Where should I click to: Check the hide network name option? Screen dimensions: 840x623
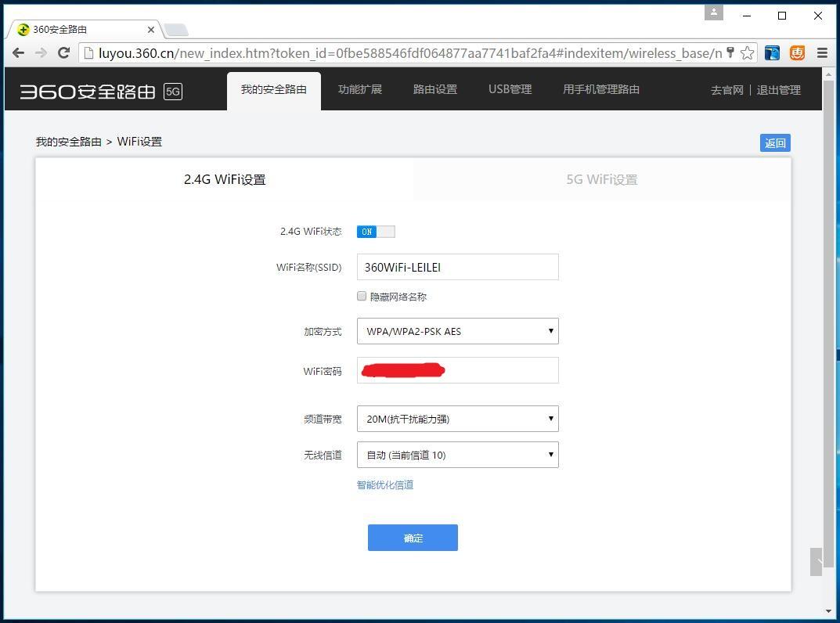[362, 296]
